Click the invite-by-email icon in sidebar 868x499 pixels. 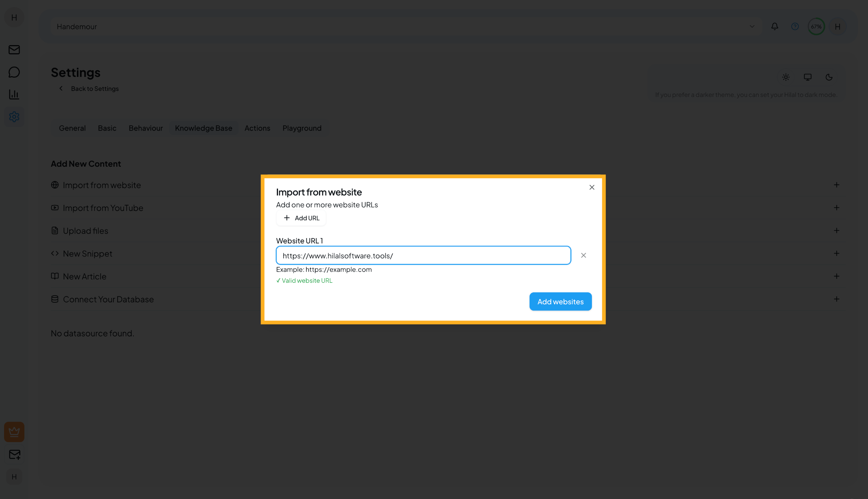(x=14, y=454)
